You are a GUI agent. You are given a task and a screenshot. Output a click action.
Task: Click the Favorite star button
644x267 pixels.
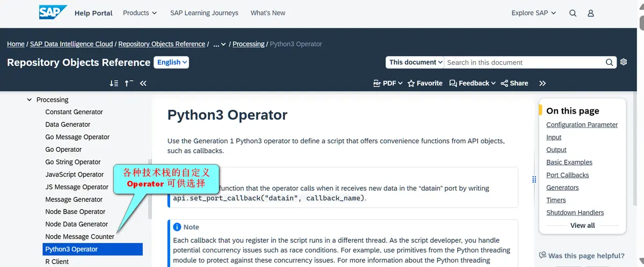click(x=425, y=83)
